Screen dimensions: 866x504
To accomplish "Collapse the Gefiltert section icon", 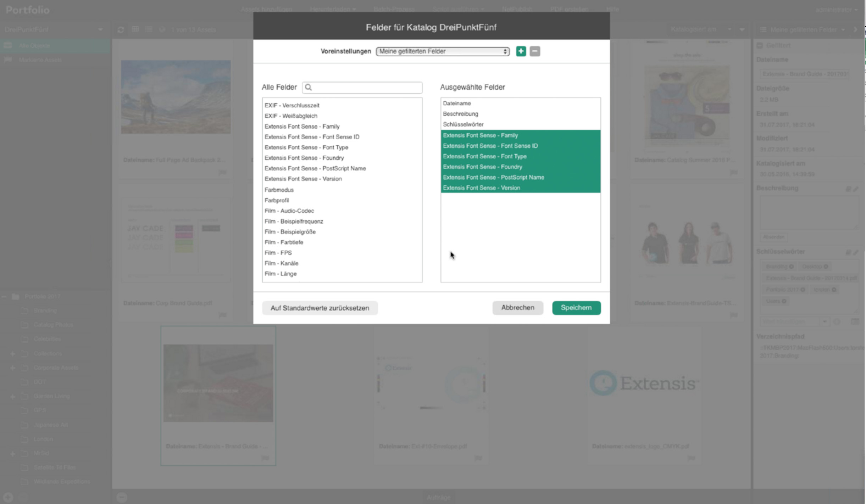I will pyautogui.click(x=760, y=45).
